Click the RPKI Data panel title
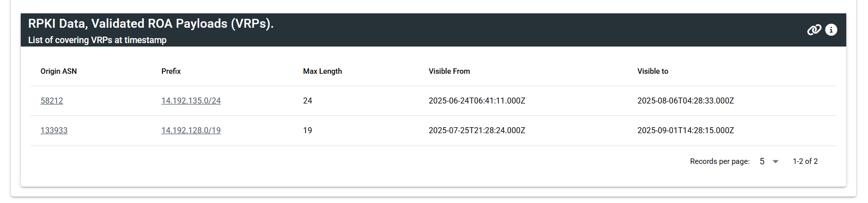This screenshot has height=203, width=868. click(151, 23)
